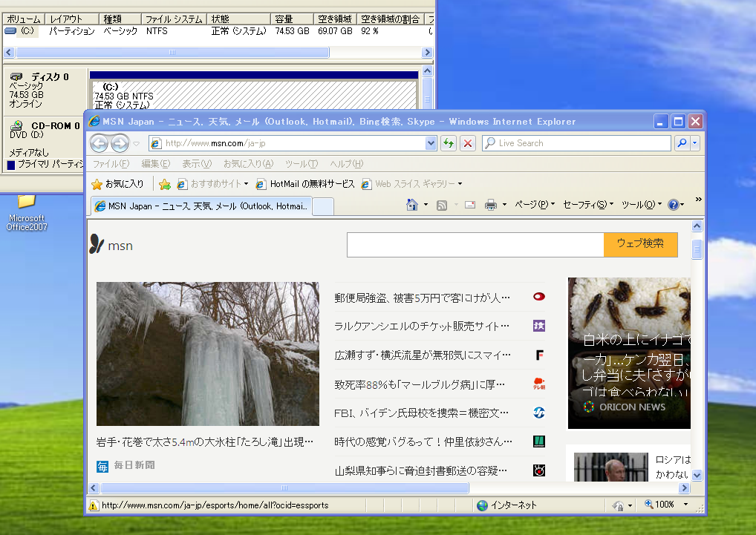Select the Back navigation arrow
The width and height of the screenshot is (756, 535).
click(x=100, y=142)
